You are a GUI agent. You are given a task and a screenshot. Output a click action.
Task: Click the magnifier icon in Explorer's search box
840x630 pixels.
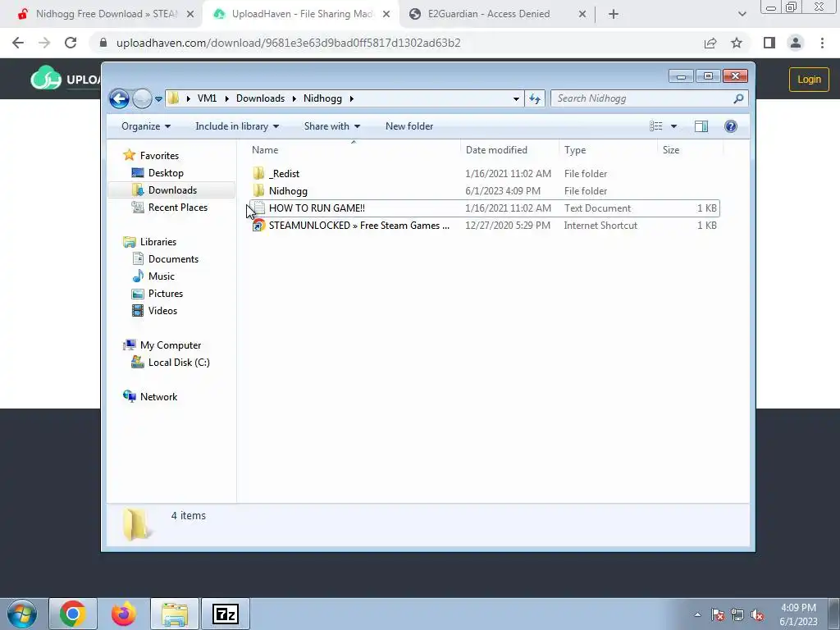tap(739, 98)
